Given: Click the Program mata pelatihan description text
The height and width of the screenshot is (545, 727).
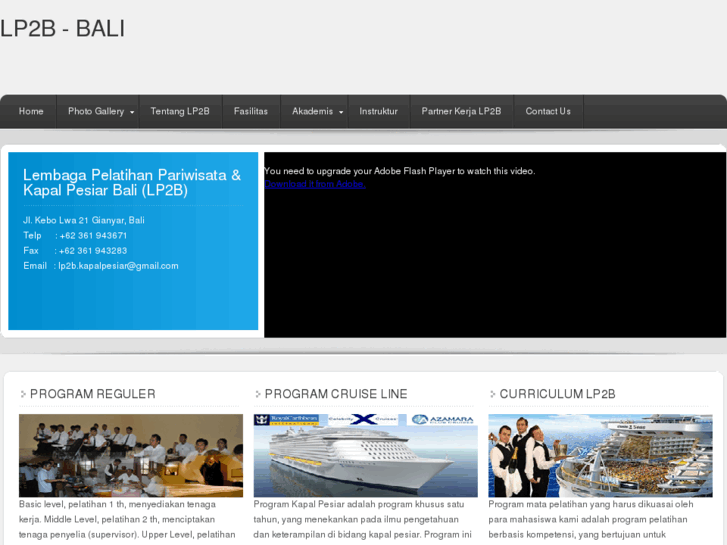Looking at the screenshot, I should coord(591,519).
